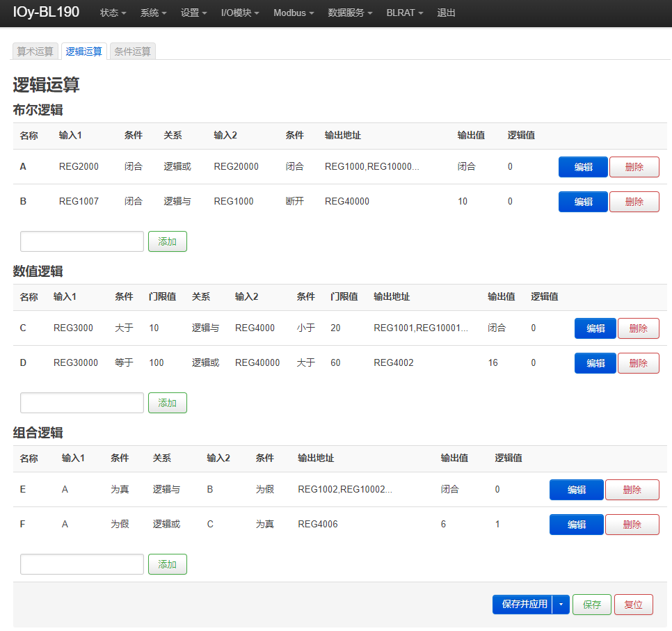672x631 pixels.
Task: Go to IOy-BL190 home link
Action: (46, 12)
